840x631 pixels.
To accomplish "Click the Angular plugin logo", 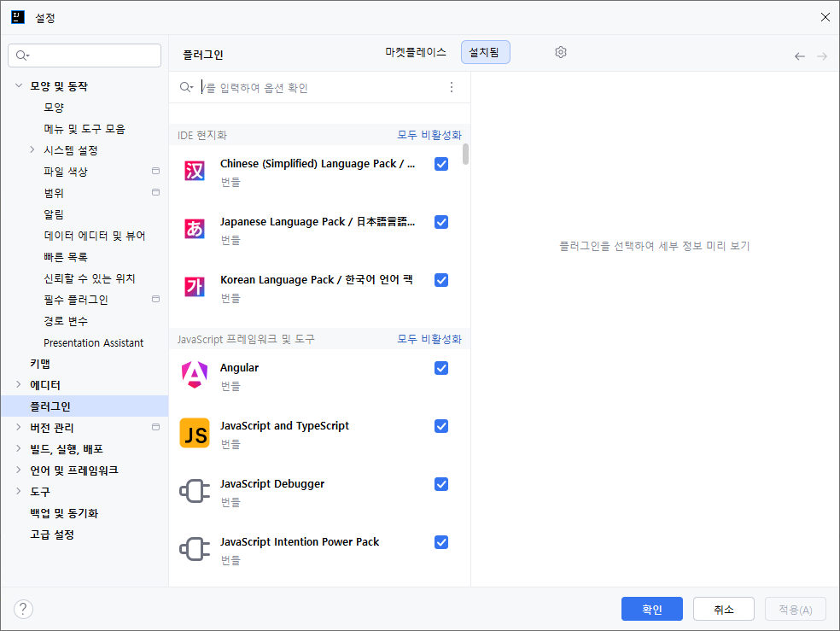I will pyautogui.click(x=195, y=375).
